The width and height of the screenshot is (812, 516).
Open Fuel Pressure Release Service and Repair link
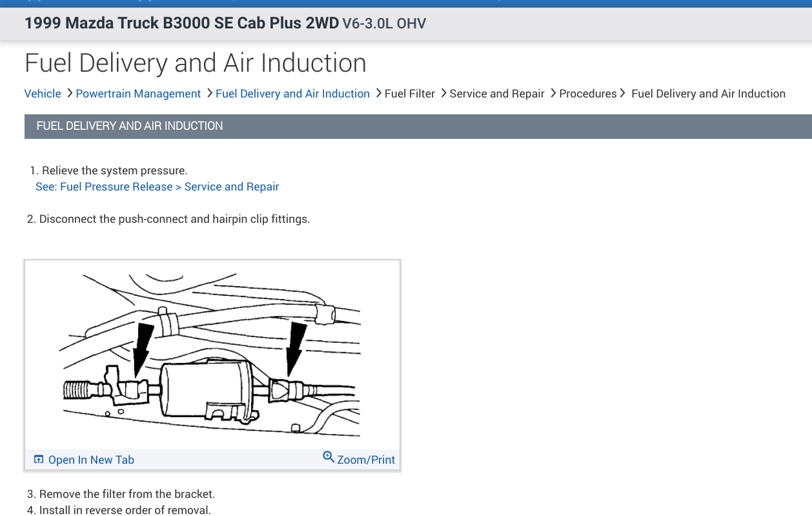[157, 187]
